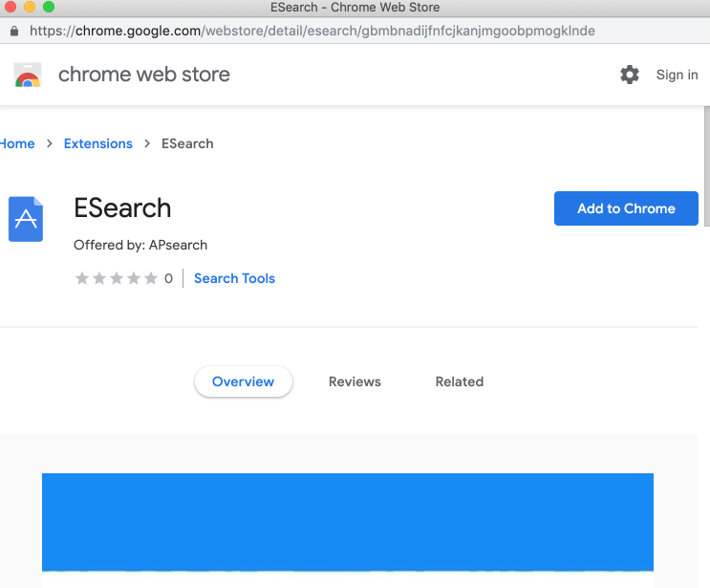710x588 pixels.
Task: Open settings gear in web store header
Action: (630, 75)
